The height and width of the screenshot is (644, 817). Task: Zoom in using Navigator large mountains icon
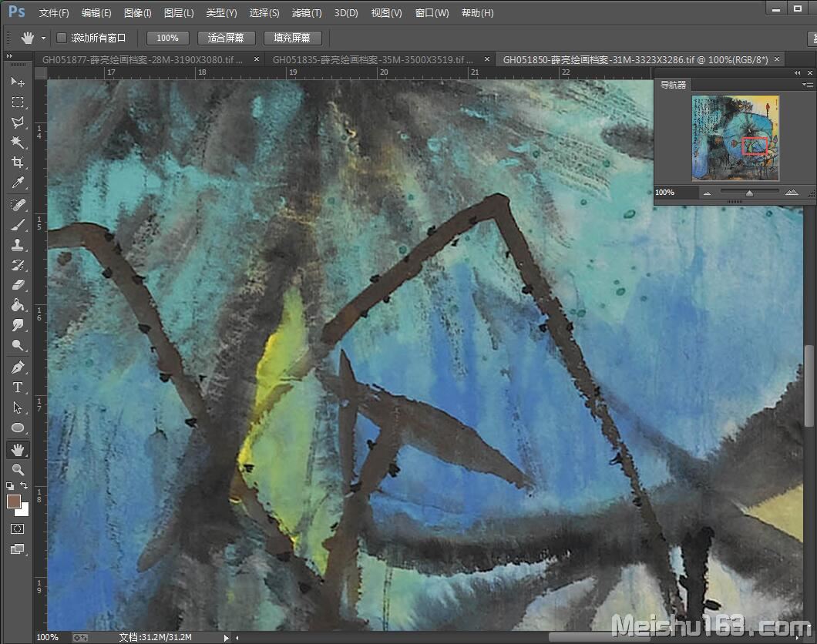click(x=792, y=193)
